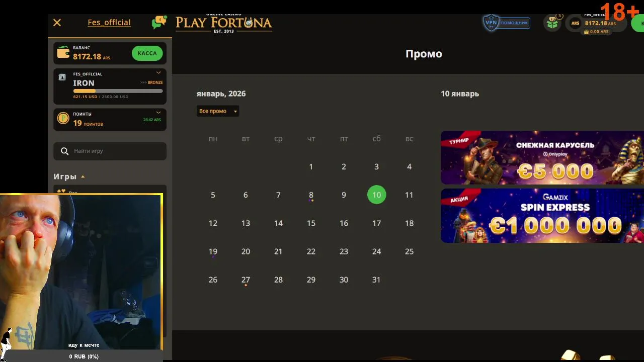The image size is (644, 362).
Task: Select January 31 in the calendar
Action: 376,280
